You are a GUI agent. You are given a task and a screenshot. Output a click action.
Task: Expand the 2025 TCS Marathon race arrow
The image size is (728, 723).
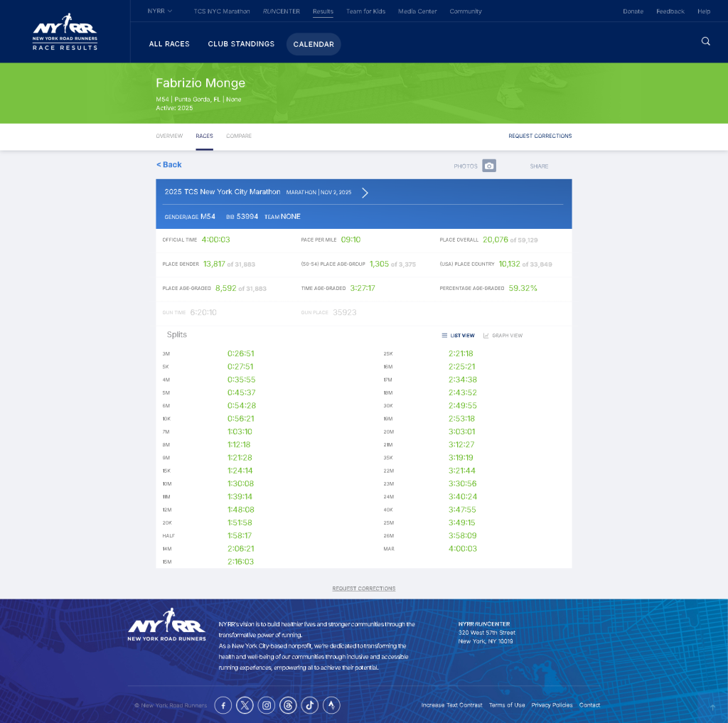[x=365, y=193]
